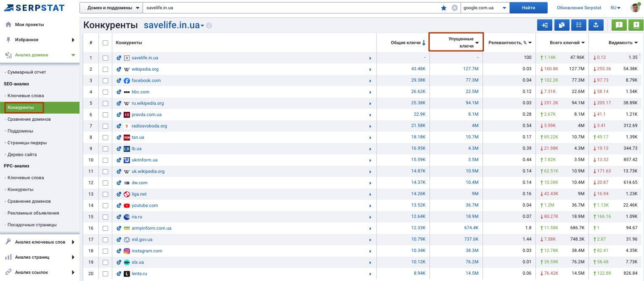Image resolution: width=644 pixels, height=281 pixels.
Task: Open the google.com.ua search engine dropdown
Action: 485,8
